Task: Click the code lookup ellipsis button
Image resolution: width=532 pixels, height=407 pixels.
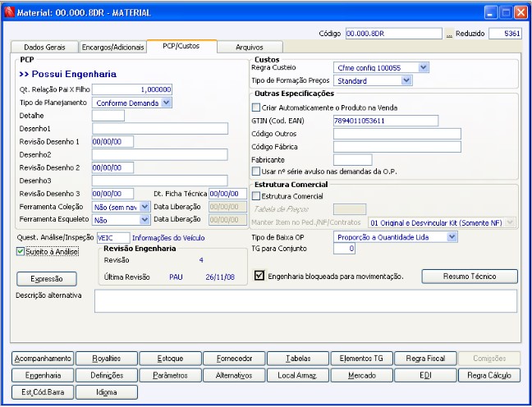Action: 449,34
